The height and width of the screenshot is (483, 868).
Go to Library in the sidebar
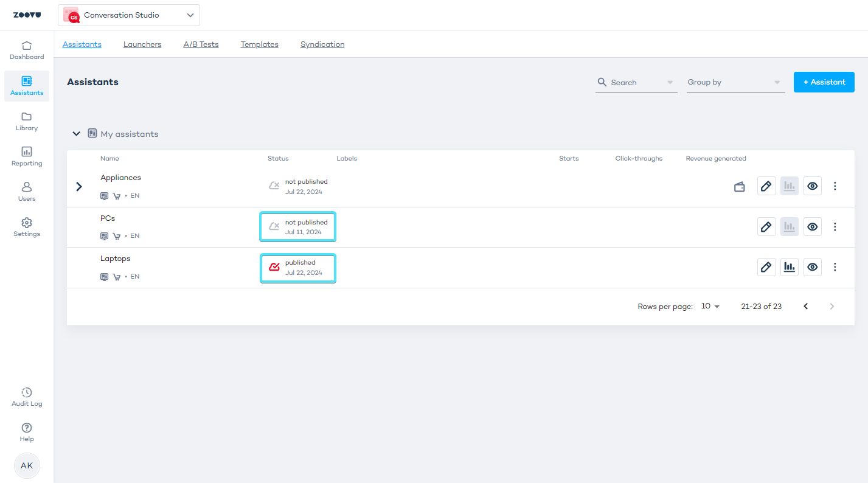(27, 121)
